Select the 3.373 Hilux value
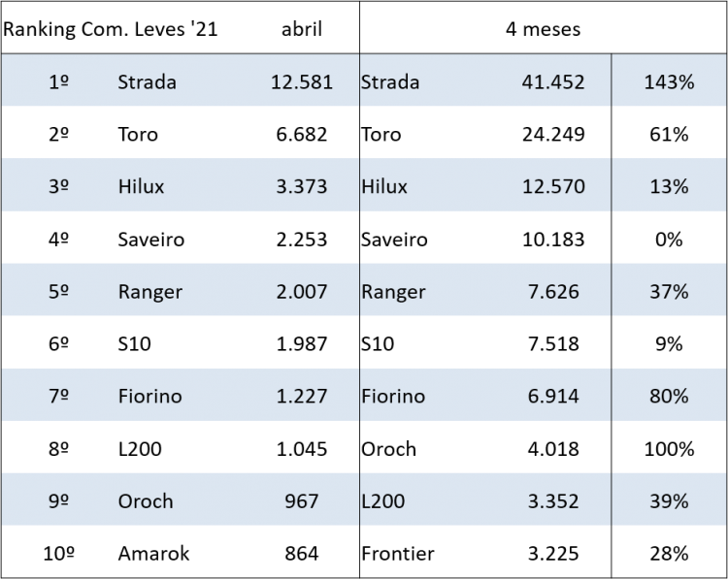 coord(302,187)
